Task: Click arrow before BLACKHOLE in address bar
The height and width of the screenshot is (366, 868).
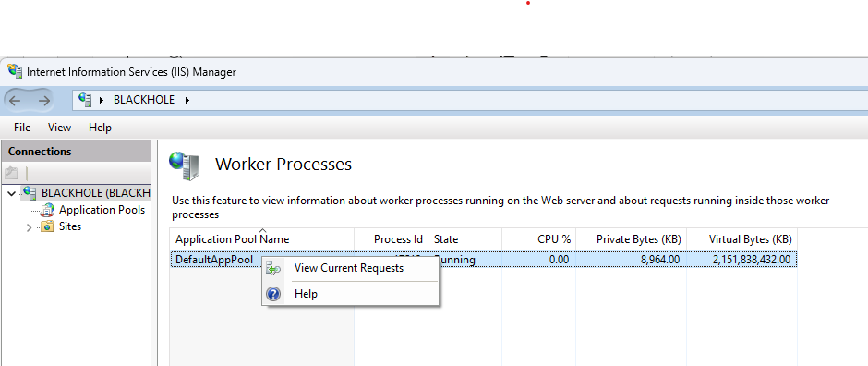Action: point(102,100)
